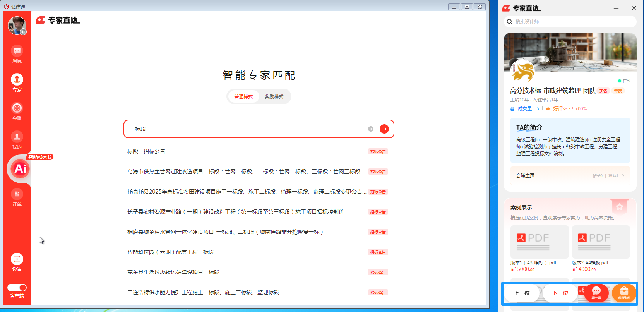Maximize the 弘建通 window
The height and width of the screenshot is (312, 644).
click(467, 7)
